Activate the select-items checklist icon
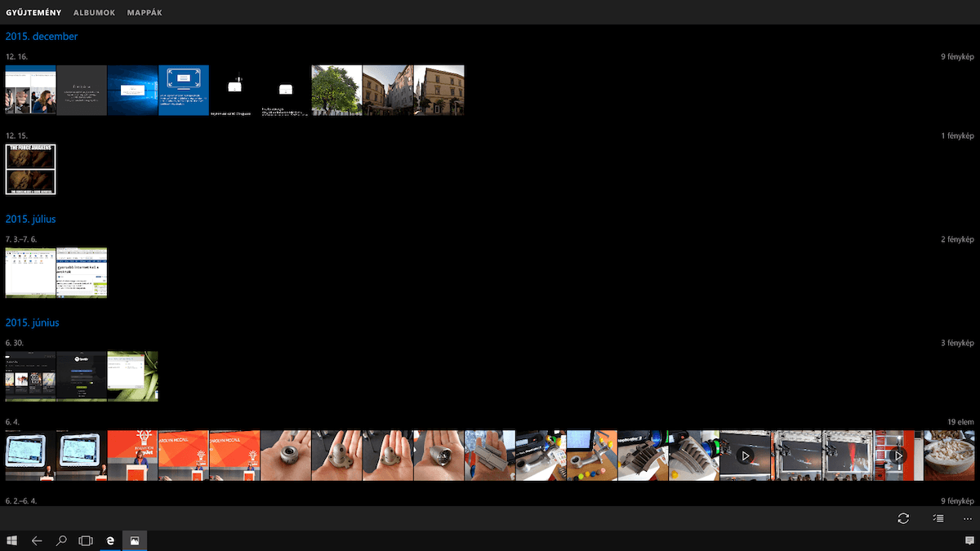Screen dimensions: 980x551 tap(938, 518)
